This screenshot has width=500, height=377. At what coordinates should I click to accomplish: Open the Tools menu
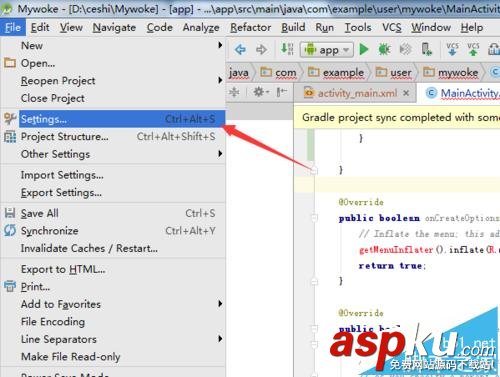click(358, 27)
